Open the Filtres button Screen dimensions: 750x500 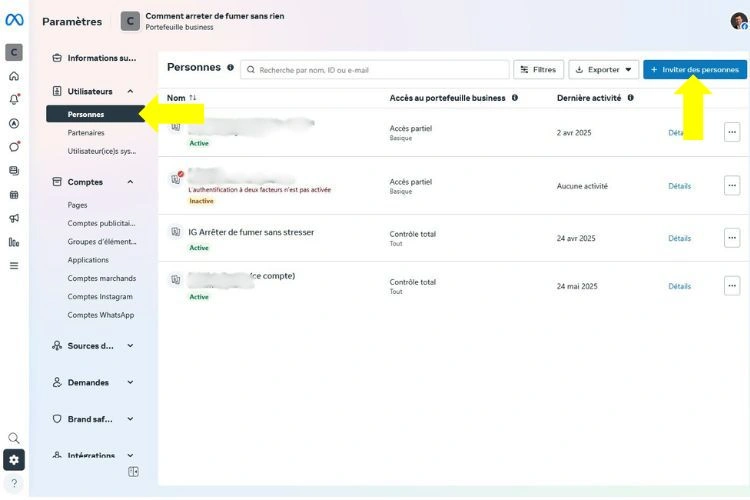(x=539, y=70)
